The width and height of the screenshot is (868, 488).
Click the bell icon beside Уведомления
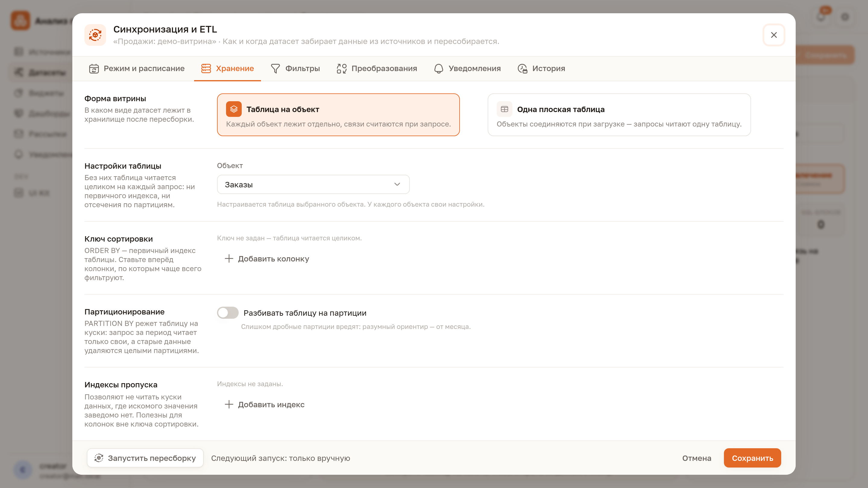439,68
